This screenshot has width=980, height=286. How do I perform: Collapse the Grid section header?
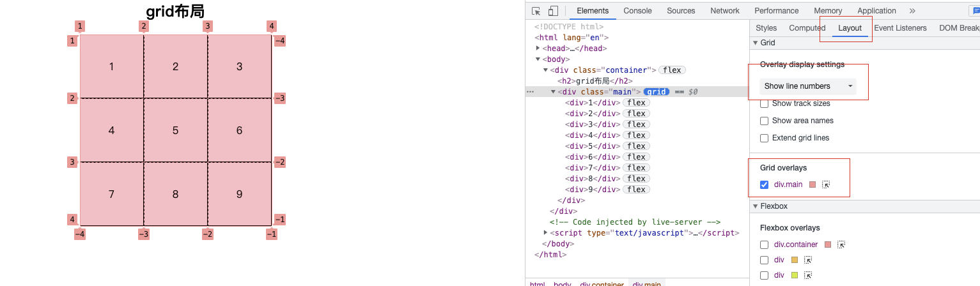tap(864, 43)
